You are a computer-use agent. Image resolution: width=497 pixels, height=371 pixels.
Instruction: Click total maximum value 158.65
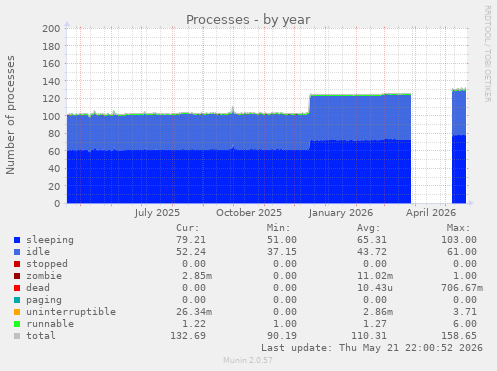[459, 336]
